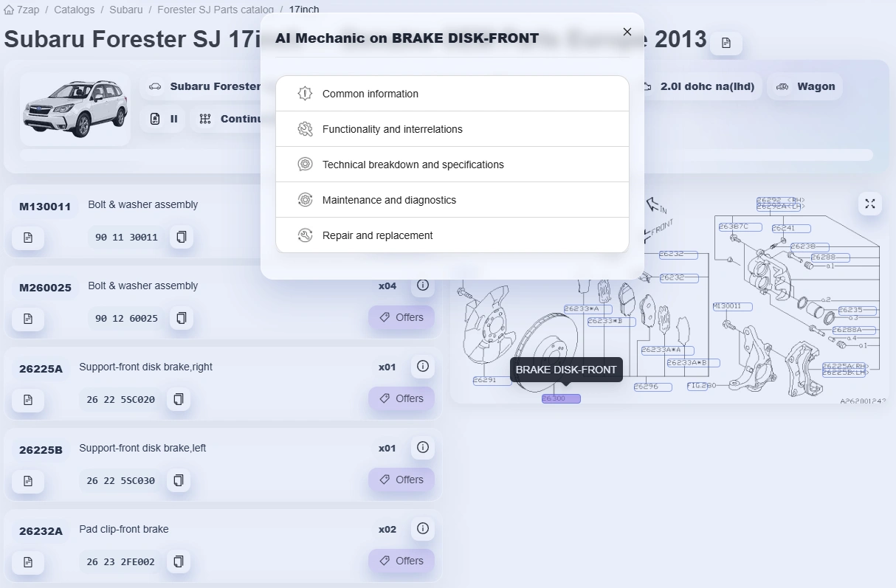The height and width of the screenshot is (588, 896).
Task: Show info for Support-front disk brake,left
Action: [423, 447]
